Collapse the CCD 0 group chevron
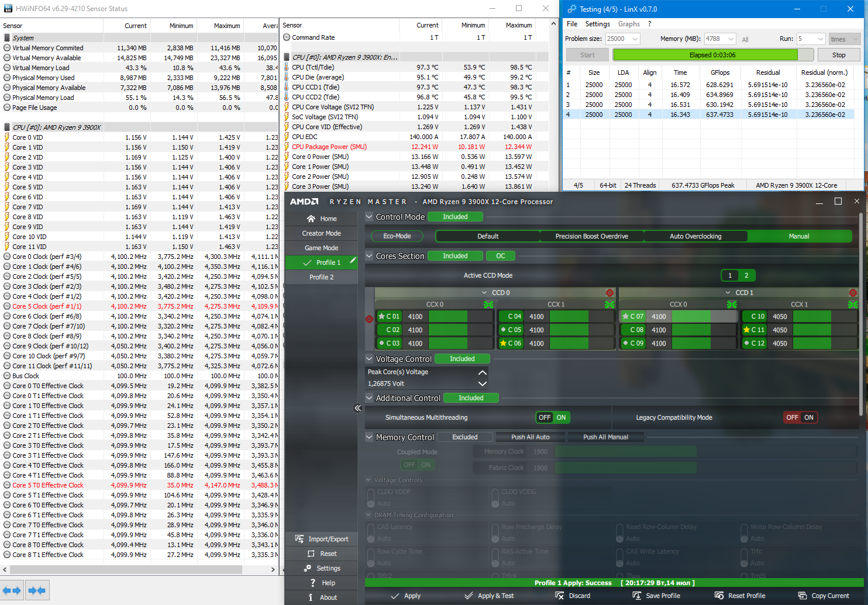 click(x=484, y=293)
